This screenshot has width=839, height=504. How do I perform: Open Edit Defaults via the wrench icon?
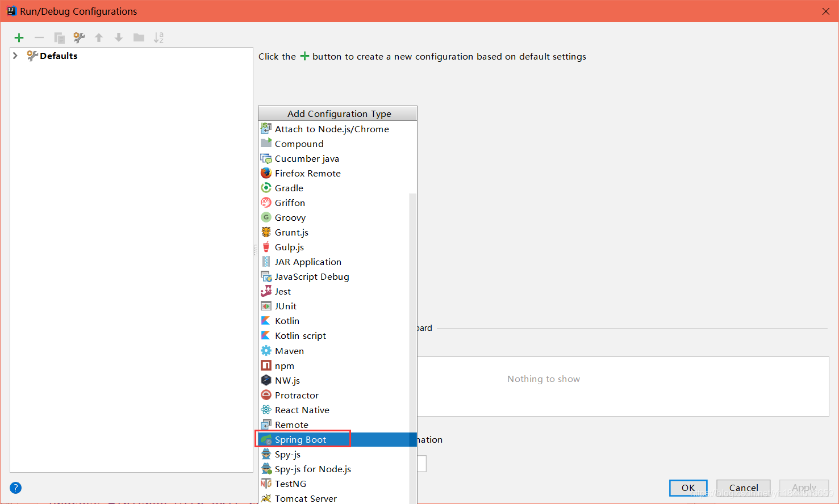click(79, 37)
